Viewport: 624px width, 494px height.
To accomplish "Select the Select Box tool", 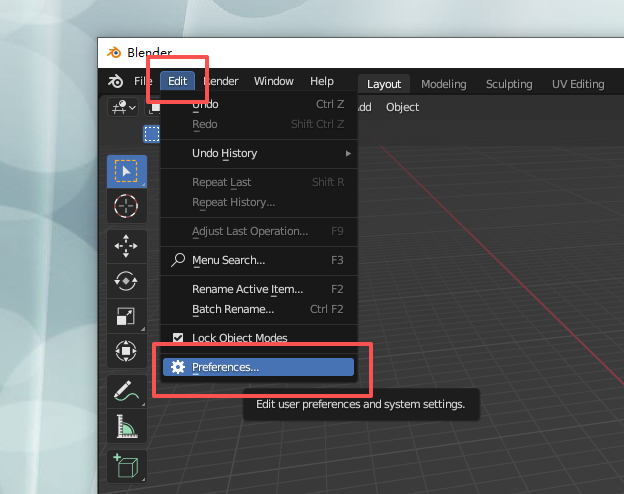I will [x=126, y=172].
